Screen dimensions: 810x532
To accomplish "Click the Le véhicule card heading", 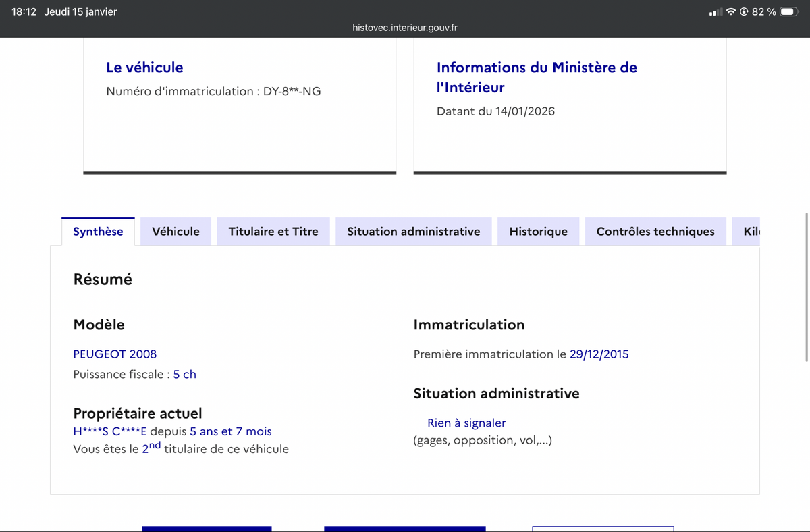I will pos(144,68).
